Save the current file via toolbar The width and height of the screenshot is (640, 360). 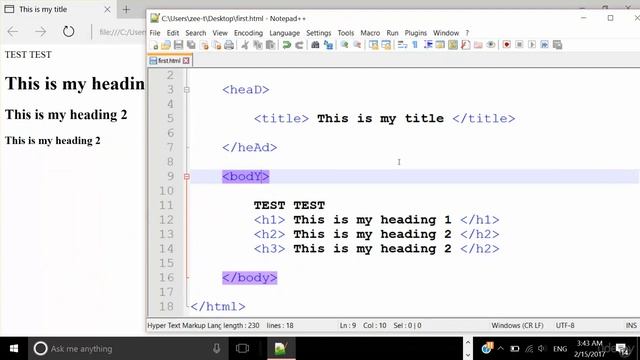click(x=178, y=45)
